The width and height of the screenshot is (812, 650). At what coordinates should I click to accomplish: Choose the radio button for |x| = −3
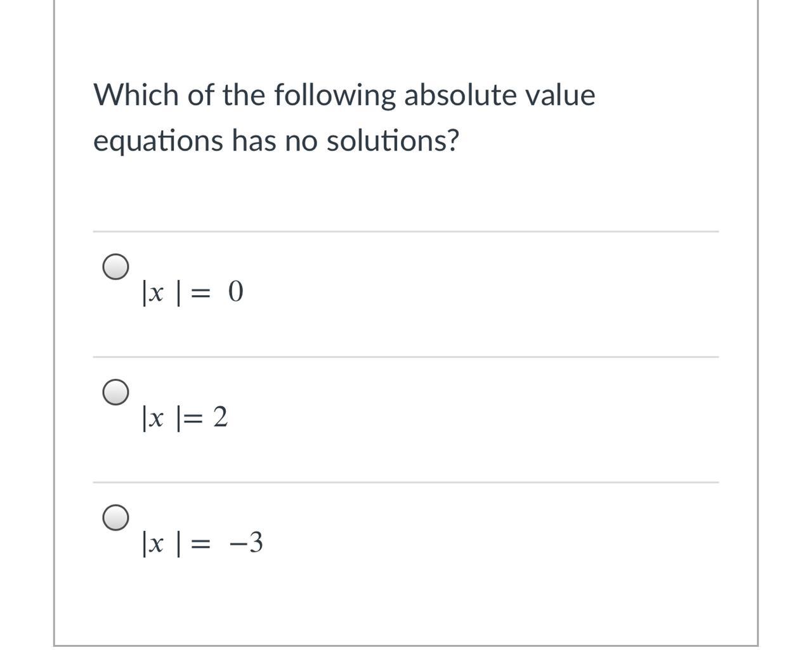point(115,517)
